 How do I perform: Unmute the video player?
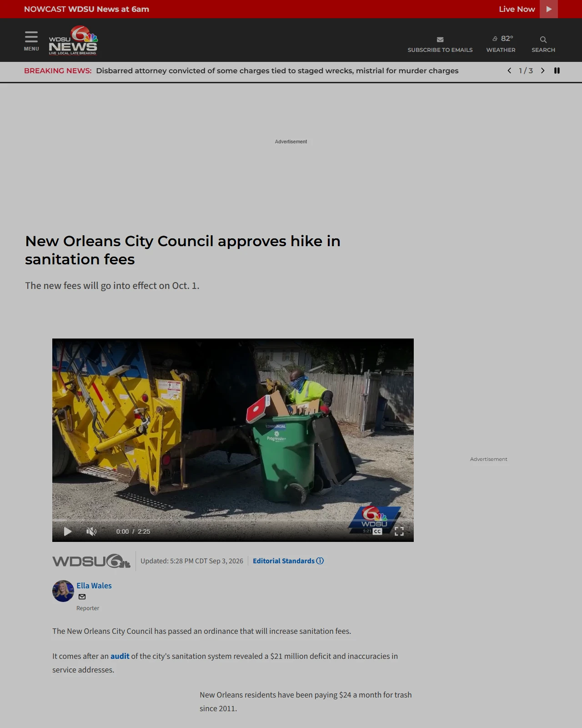(91, 531)
